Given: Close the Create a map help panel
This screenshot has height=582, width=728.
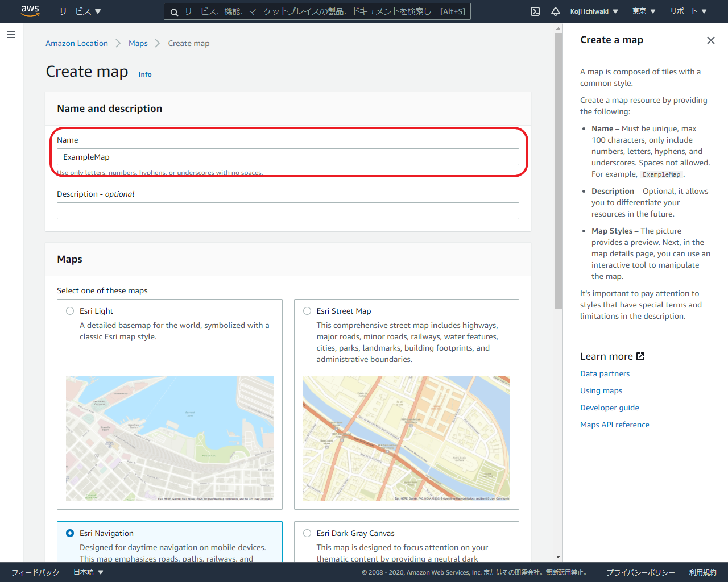Looking at the screenshot, I should pos(710,40).
